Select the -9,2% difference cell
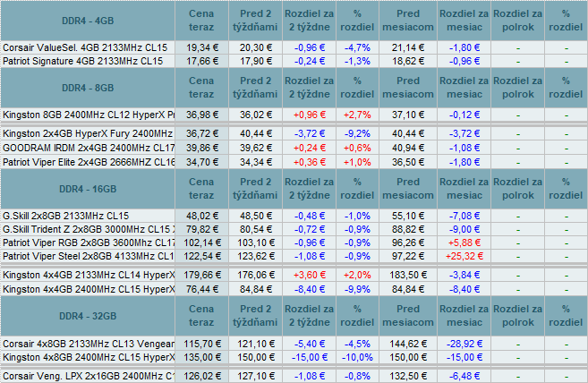Screen dimensions: 588x383 [357, 133]
